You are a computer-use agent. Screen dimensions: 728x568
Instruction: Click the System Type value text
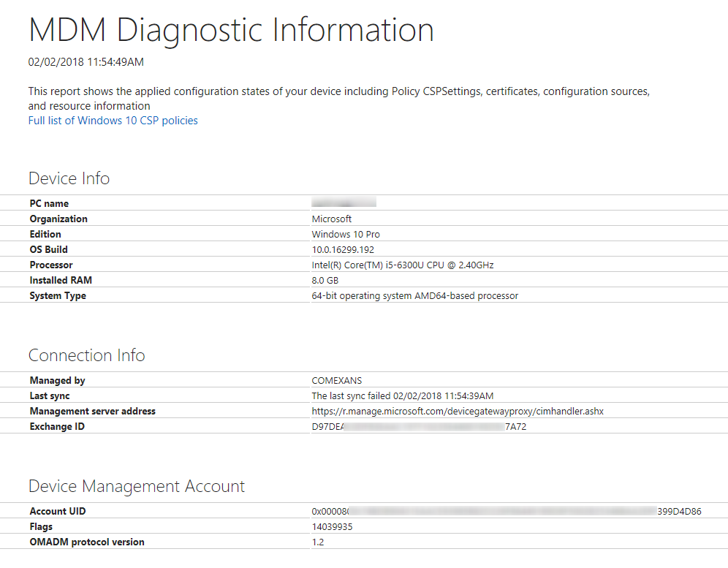415,295
